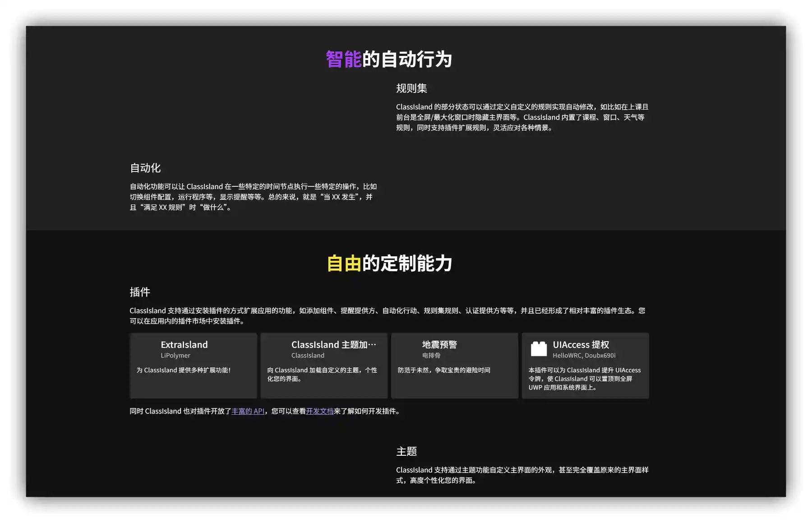
Task: Select the LiPolymer author name
Action: click(x=175, y=356)
